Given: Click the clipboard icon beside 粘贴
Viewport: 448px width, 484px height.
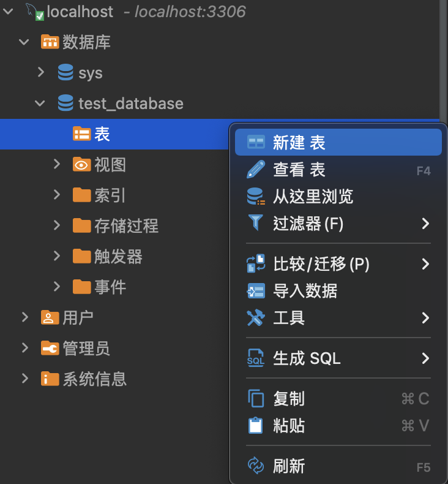Looking at the screenshot, I should click(256, 425).
